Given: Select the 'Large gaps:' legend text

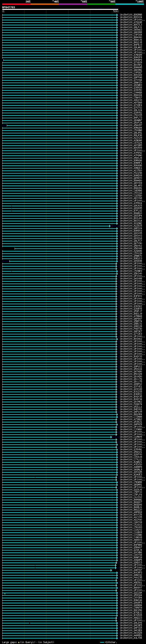Looking at the screenshot, I should point(10,642).
